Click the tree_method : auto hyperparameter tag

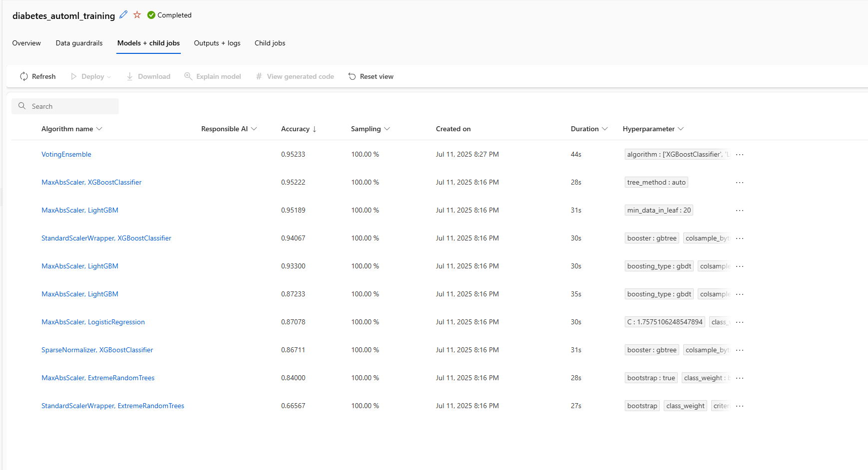pyautogui.click(x=656, y=182)
